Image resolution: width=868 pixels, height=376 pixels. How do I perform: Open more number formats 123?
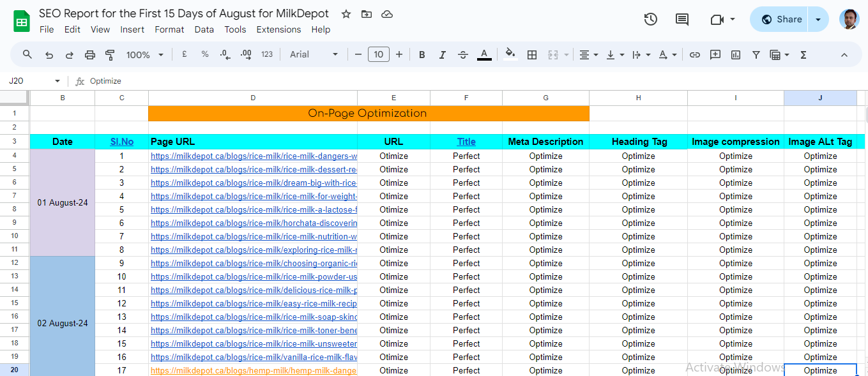(x=267, y=55)
